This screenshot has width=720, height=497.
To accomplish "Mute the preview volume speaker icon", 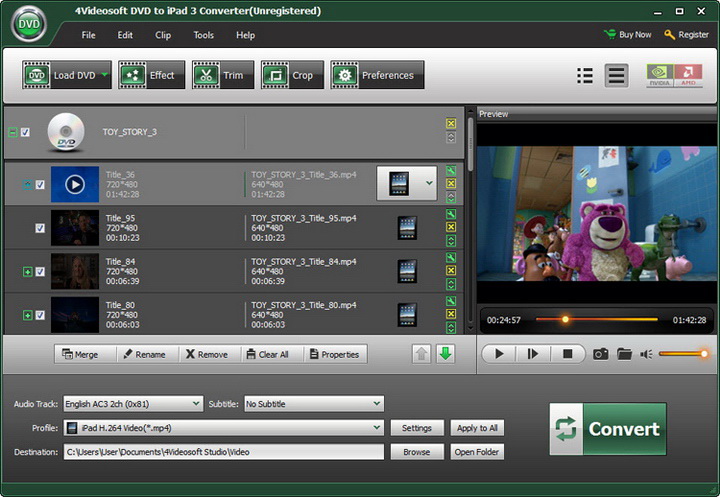I will point(647,354).
